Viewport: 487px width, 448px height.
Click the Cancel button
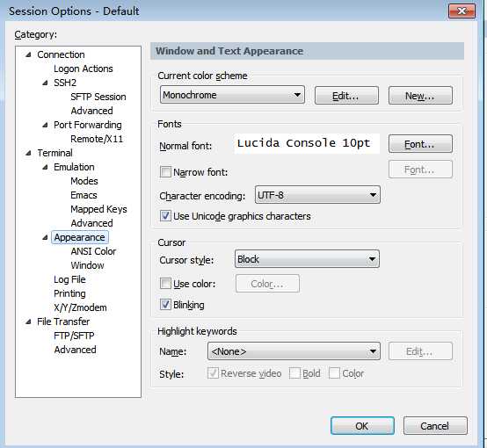[435, 426]
